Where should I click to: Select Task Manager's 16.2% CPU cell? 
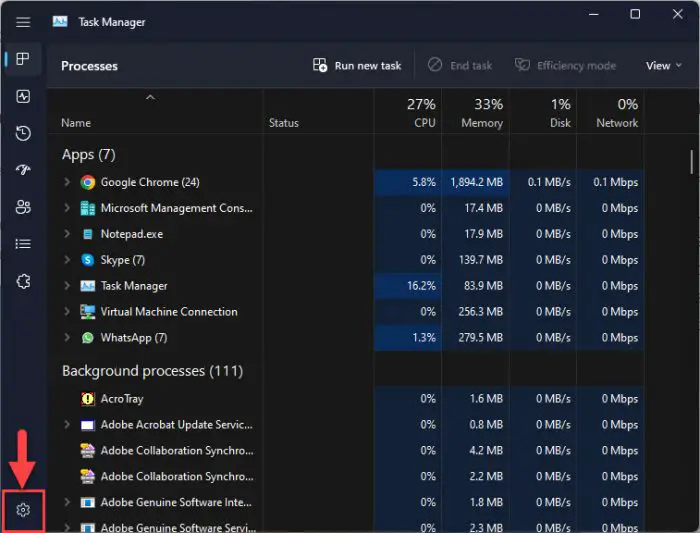tap(408, 286)
